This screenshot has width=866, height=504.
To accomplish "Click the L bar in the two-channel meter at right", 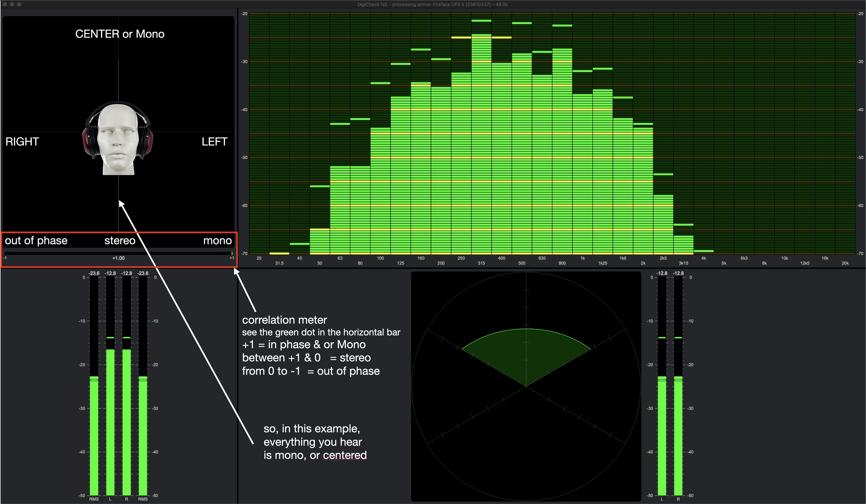I will pyautogui.click(x=662, y=436).
